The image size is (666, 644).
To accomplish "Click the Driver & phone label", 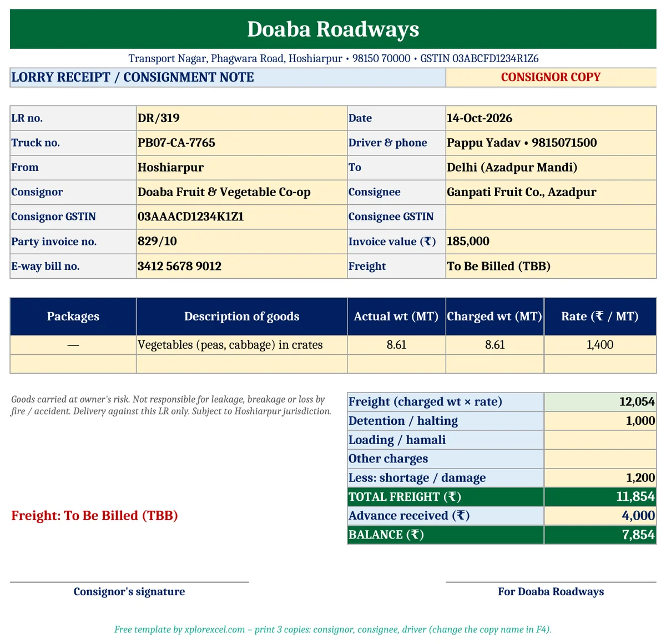I will (396, 143).
